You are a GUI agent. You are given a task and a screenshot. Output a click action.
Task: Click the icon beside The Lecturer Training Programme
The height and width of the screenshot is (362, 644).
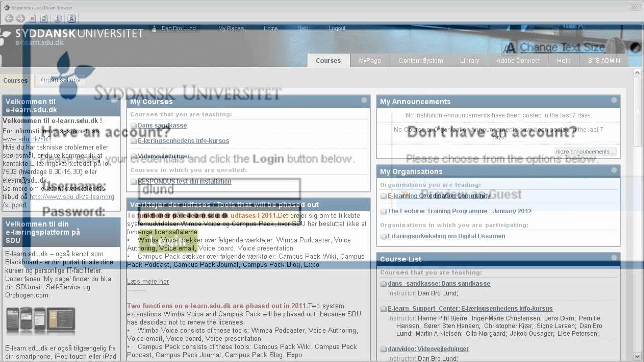(x=384, y=212)
